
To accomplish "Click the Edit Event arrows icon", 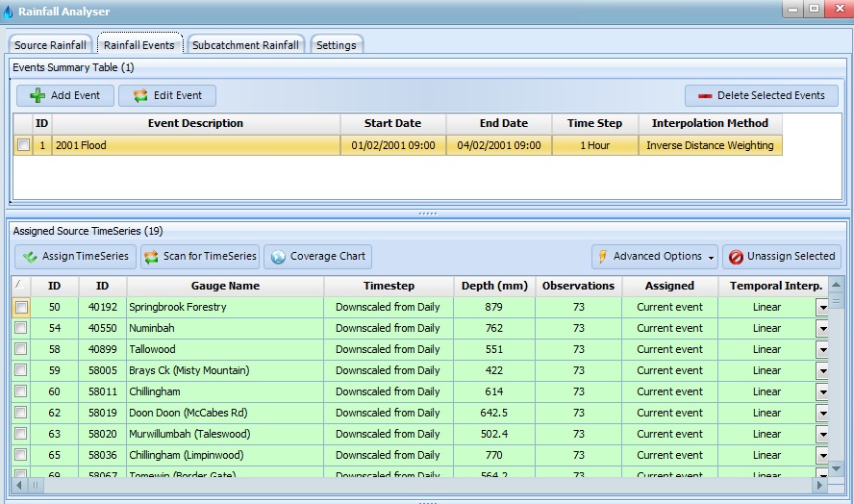I will (x=140, y=96).
